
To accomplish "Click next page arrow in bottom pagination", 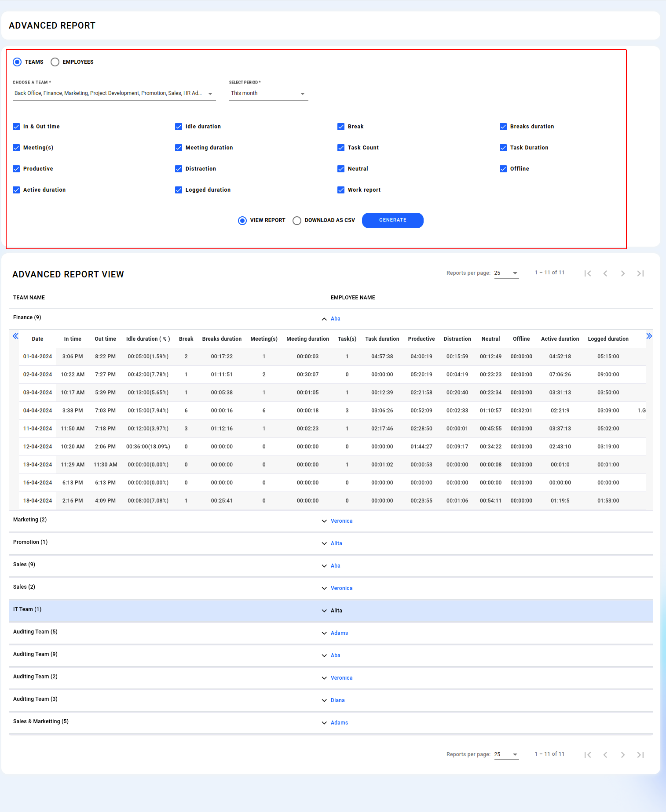I will (x=623, y=755).
